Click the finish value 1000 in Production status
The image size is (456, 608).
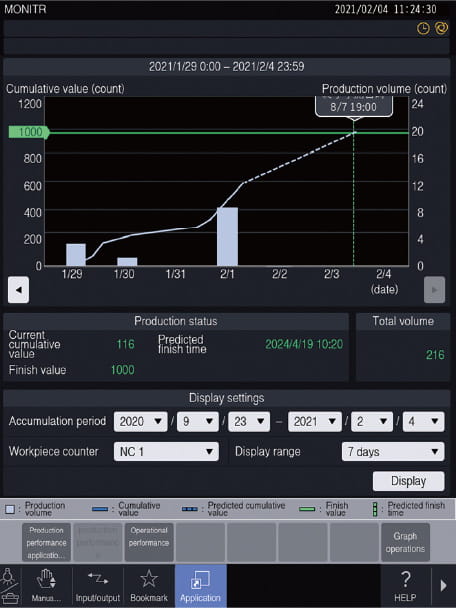click(x=123, y=370)
